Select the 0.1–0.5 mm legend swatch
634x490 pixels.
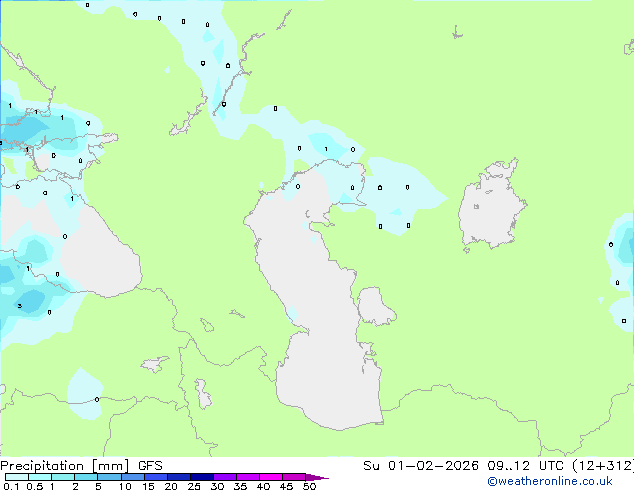[x=17, y=477]
